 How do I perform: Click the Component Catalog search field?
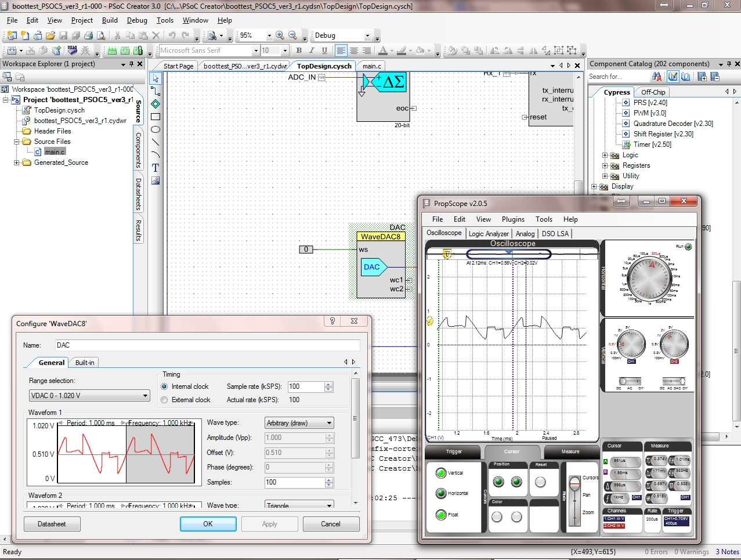tap(617, 77)
